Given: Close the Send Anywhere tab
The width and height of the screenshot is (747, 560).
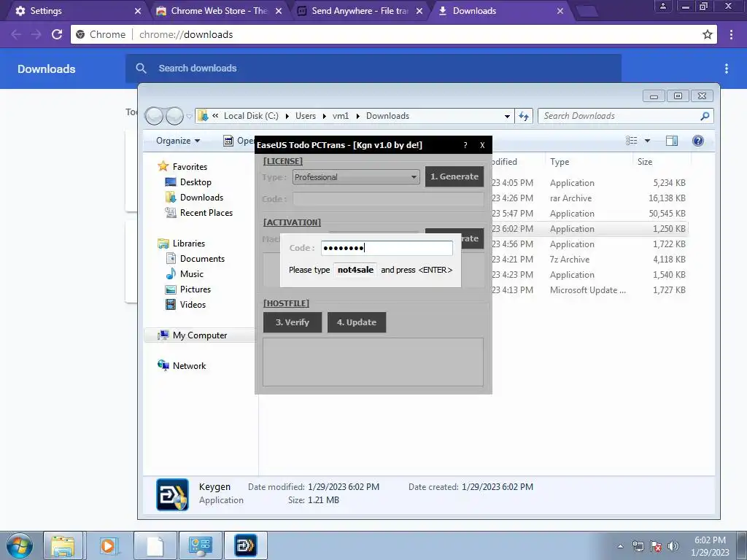Looking at the screenshot, I should click(x=419, y=10).
